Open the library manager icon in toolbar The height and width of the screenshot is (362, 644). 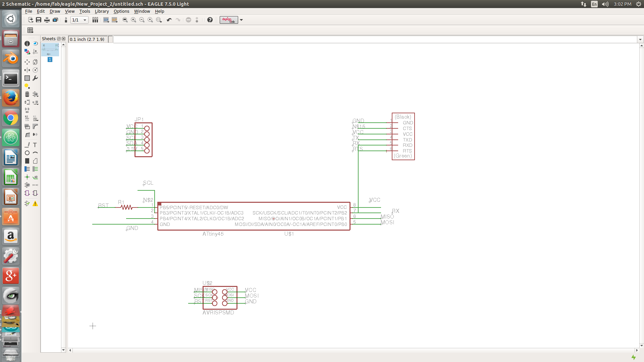[95, 20]
